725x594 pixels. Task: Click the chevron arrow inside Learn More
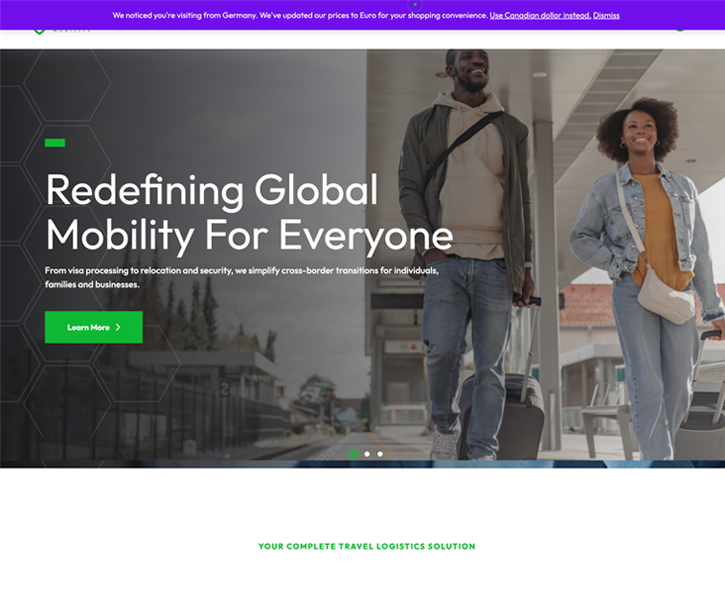[x=118, y=327]
